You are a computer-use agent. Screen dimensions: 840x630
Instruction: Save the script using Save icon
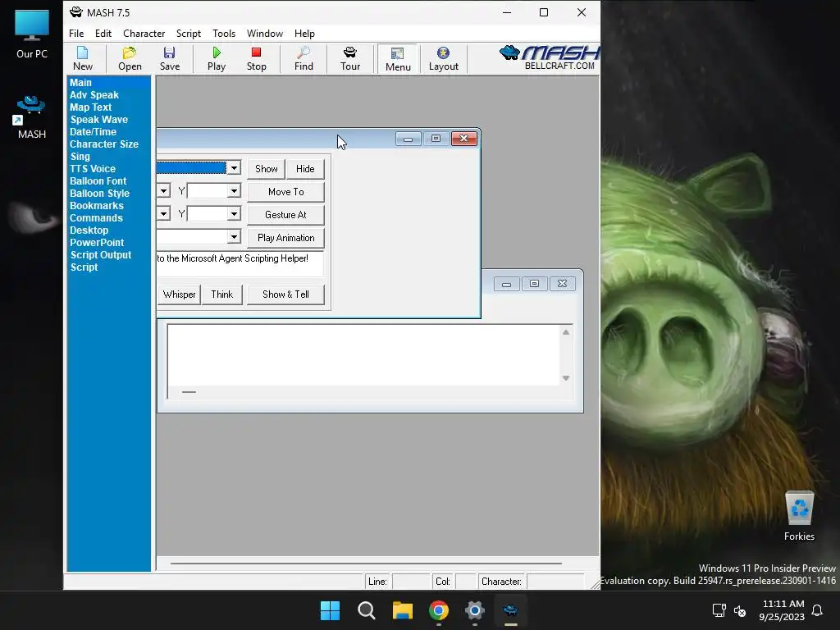click(x=169, y=59)
